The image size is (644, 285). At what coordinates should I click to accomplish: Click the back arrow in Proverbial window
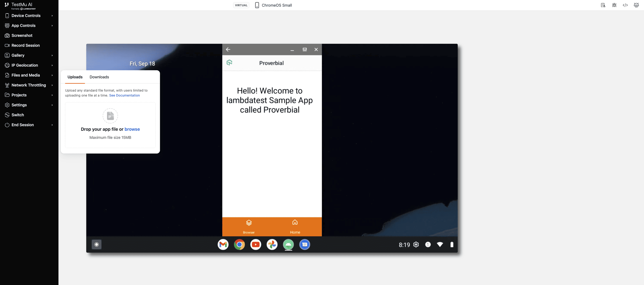(228, 50)
